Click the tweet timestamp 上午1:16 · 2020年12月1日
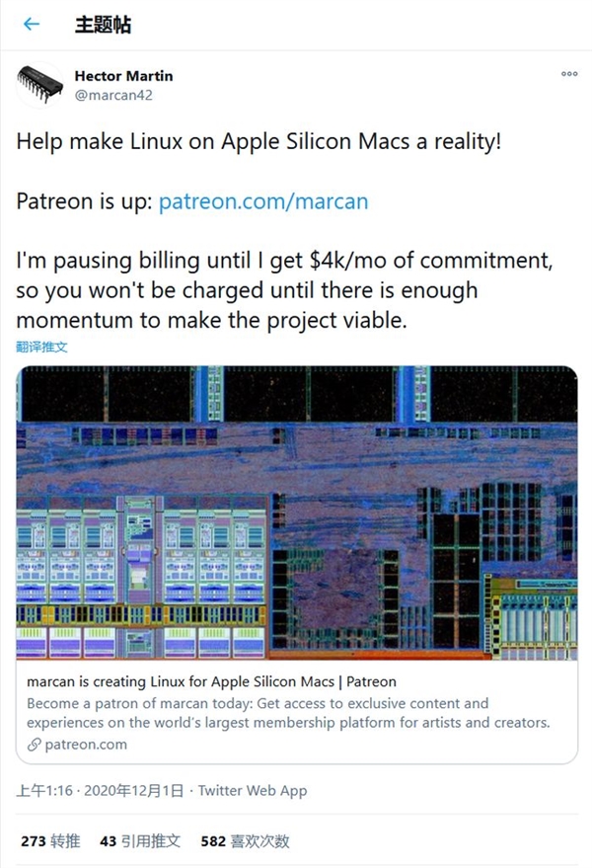The image size is (592, 868). [101, 791]
